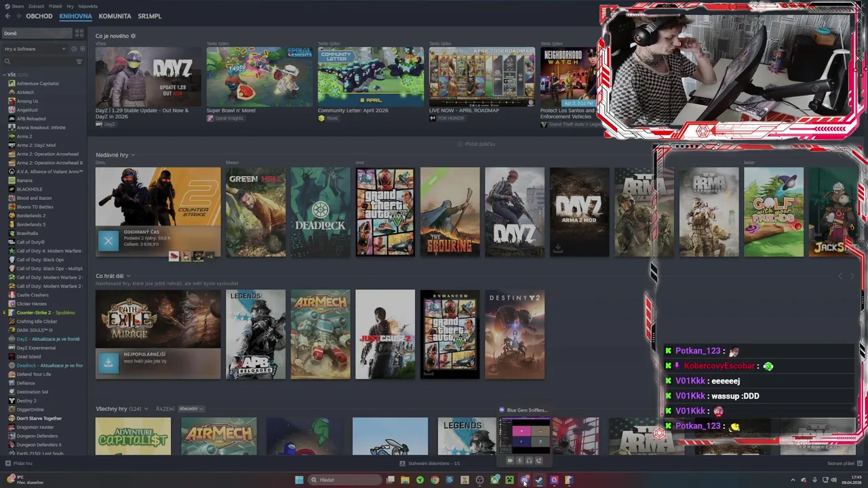Select Castle Crashers in the game list
The width and height of the screenshot is (868, 488).
click(x=33, y=295)
